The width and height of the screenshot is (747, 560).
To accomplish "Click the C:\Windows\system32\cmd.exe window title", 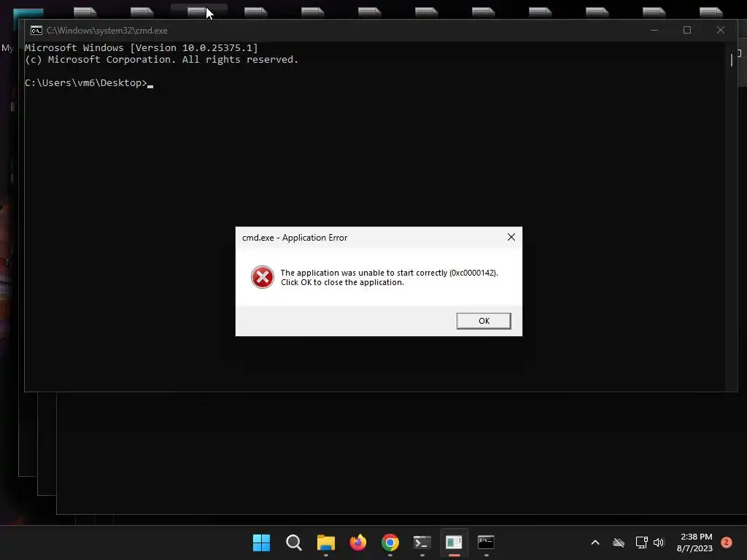I will tap(107, 31).
